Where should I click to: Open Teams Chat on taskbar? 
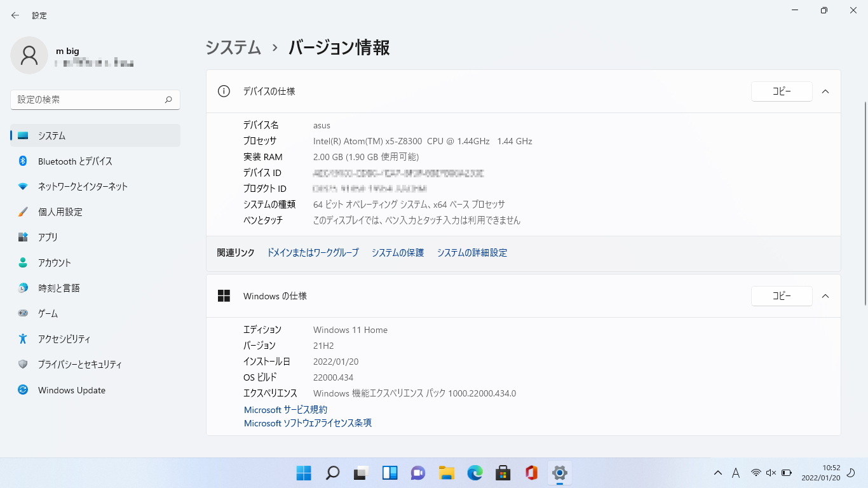point(417,473)
